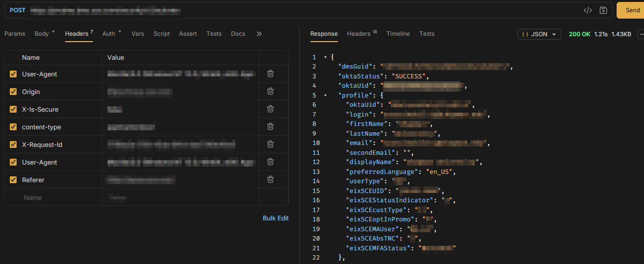Disable the Referer header checkbox
The image size is (644, 264).
(13, 180)
